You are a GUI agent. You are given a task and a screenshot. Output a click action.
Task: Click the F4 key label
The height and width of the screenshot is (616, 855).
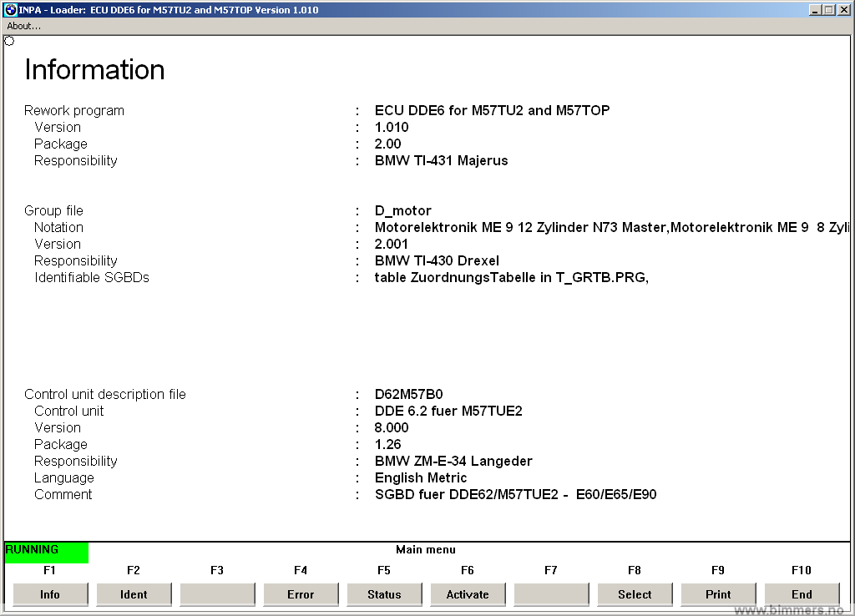pos(301,570)
